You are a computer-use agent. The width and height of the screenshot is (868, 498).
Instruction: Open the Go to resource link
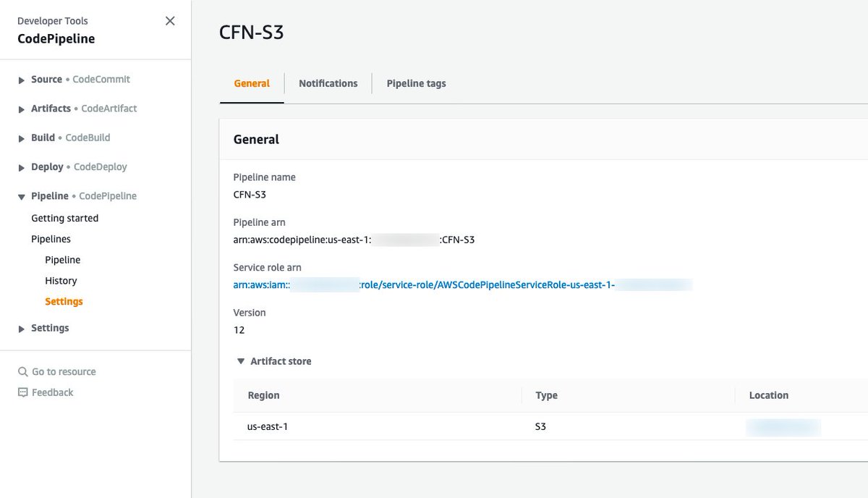click(64, 372)
